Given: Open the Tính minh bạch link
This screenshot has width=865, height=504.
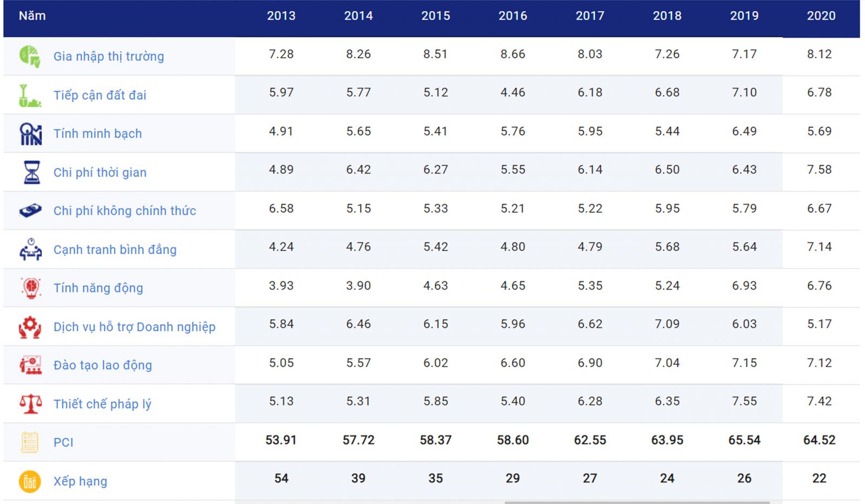Looking at the screenshot, I should [x=97, y=133].
